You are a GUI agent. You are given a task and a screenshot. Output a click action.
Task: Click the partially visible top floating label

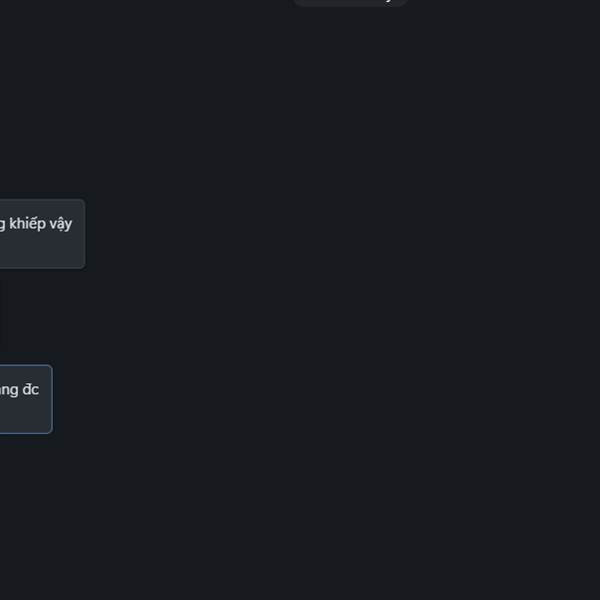(350, 3)
